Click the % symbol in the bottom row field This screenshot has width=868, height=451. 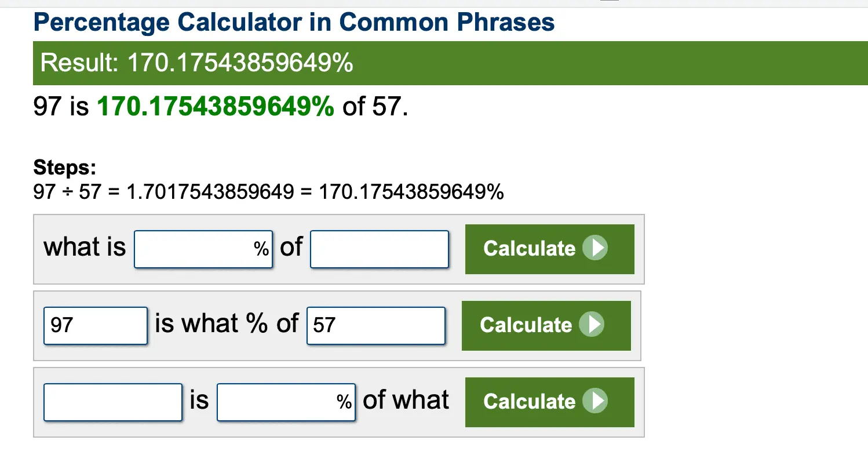point(345,402)
